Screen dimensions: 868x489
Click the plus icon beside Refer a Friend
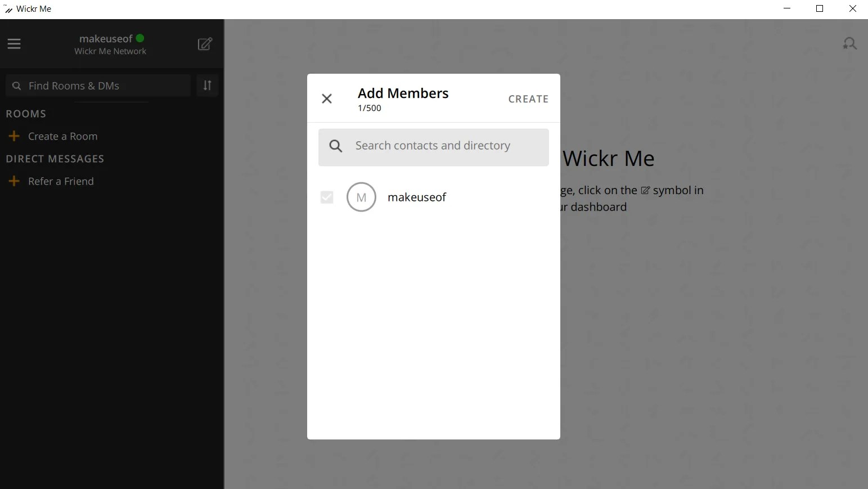(14, 181)
